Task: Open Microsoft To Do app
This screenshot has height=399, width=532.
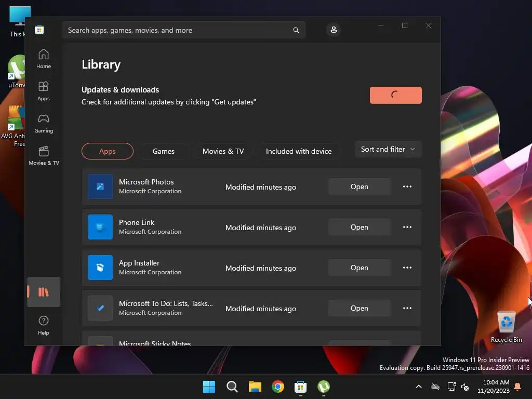Action: point(360,308)
